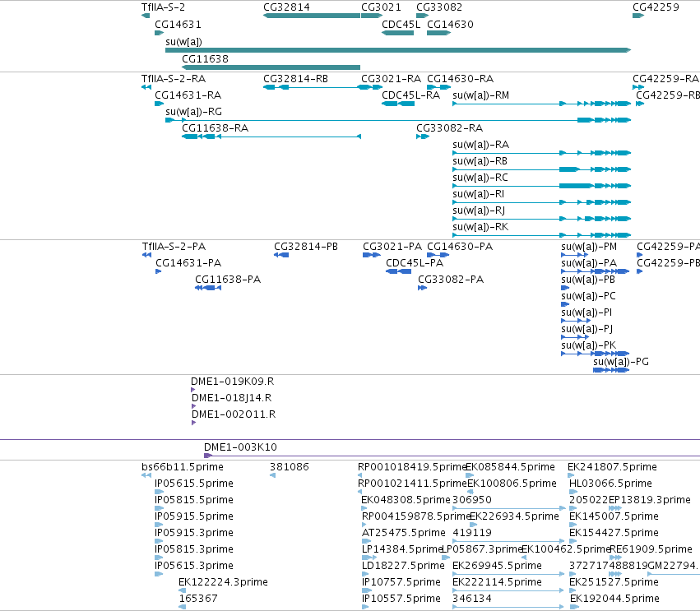Click the CG14630 gene glyph
The width and height of the screenshot is (700, 611).
point(439,33)
